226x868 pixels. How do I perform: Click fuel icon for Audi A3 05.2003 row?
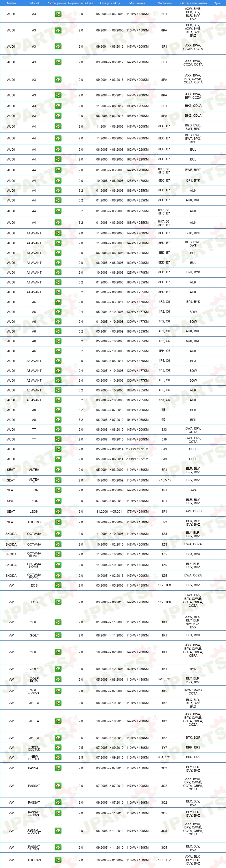pyautogui.click(x=58, y=14)
